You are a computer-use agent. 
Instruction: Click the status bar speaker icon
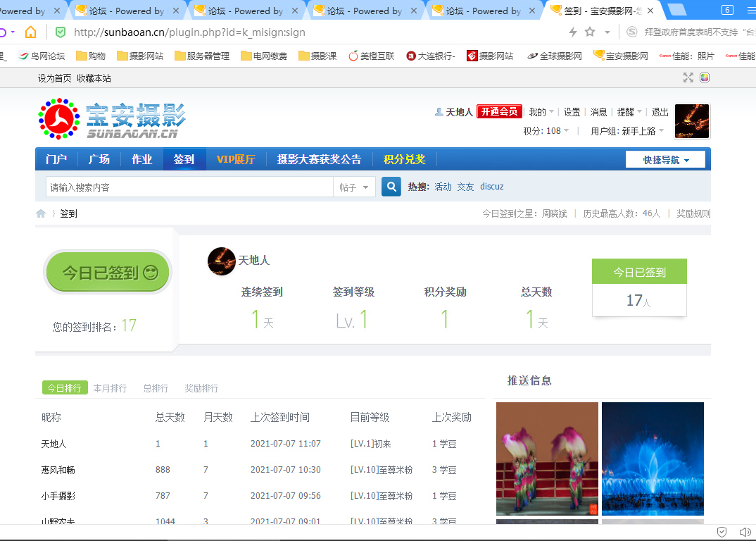click(745, 532)
